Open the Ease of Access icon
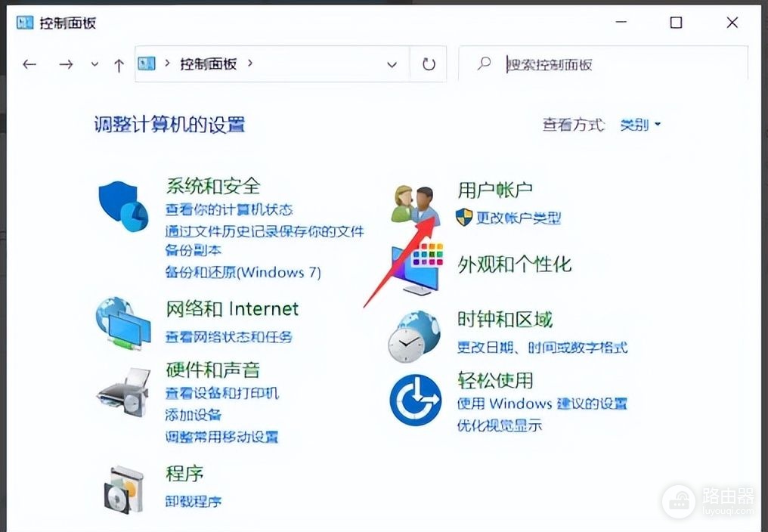 pos(415,401)
